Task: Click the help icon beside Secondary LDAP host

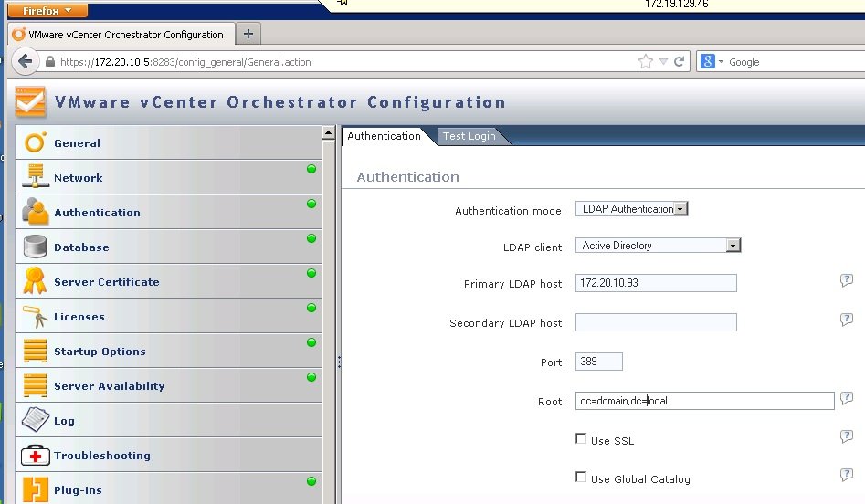Action: tap(846, 320)
